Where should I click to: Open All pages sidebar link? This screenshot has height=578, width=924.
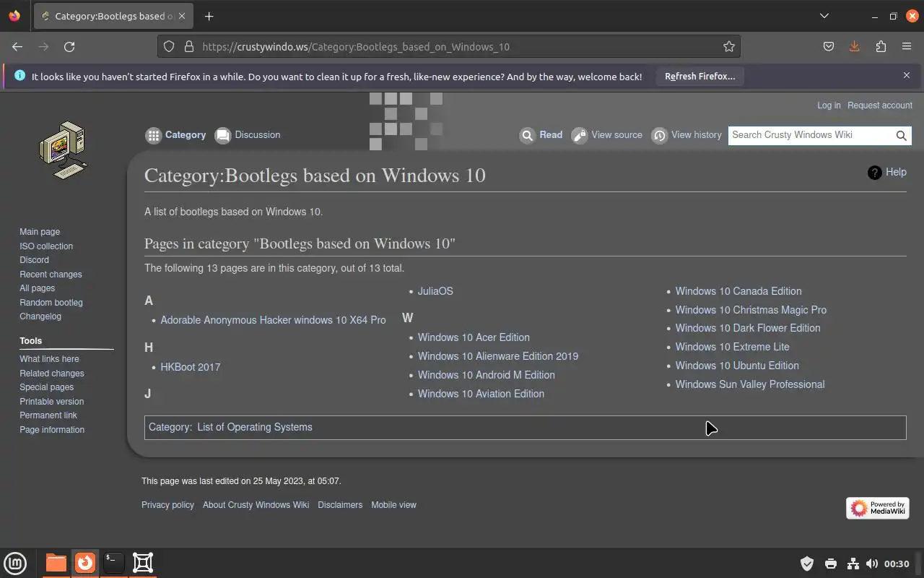pos(37,288)
